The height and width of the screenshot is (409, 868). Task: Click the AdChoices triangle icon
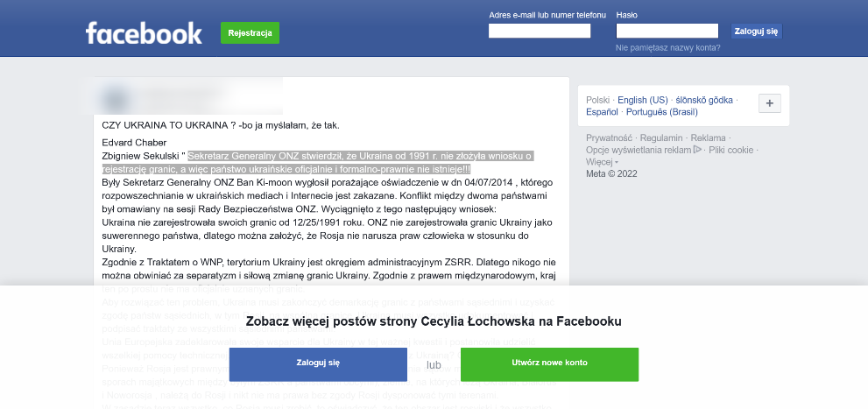pos(697,150)
